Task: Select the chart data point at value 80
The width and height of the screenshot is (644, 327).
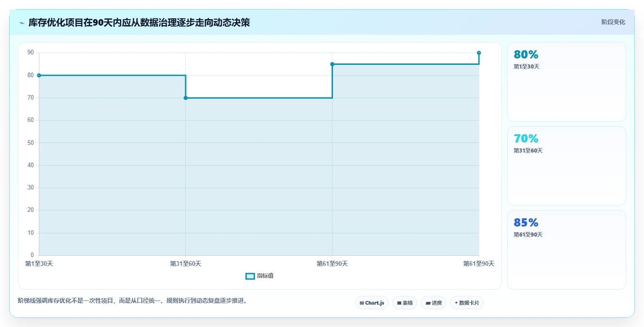Action: click(x=39, y=75)
